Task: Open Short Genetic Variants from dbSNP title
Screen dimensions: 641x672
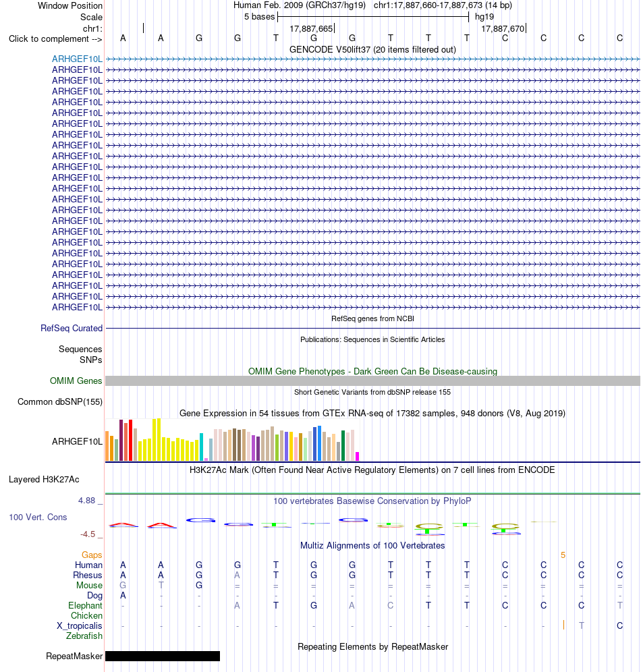Action: coord(372,392)
